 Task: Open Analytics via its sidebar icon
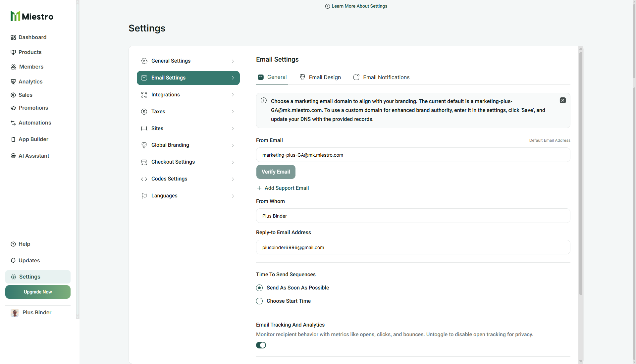tap(13, 81)
